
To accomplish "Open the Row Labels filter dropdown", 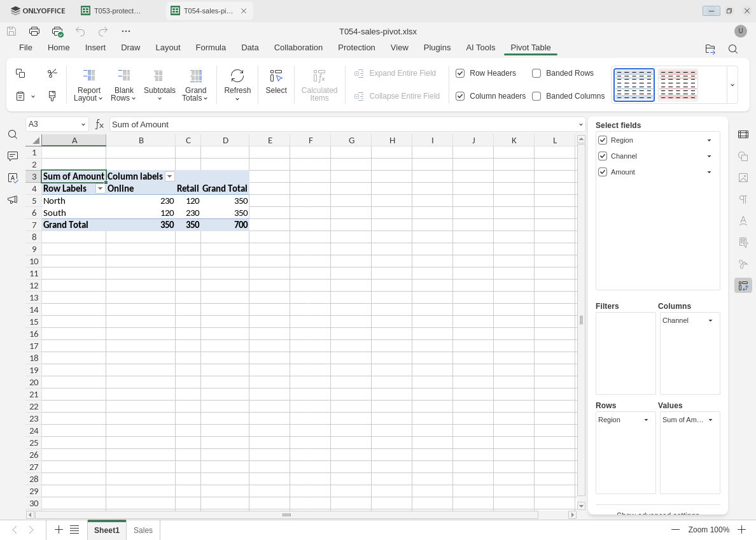I will tap(100, 188).
